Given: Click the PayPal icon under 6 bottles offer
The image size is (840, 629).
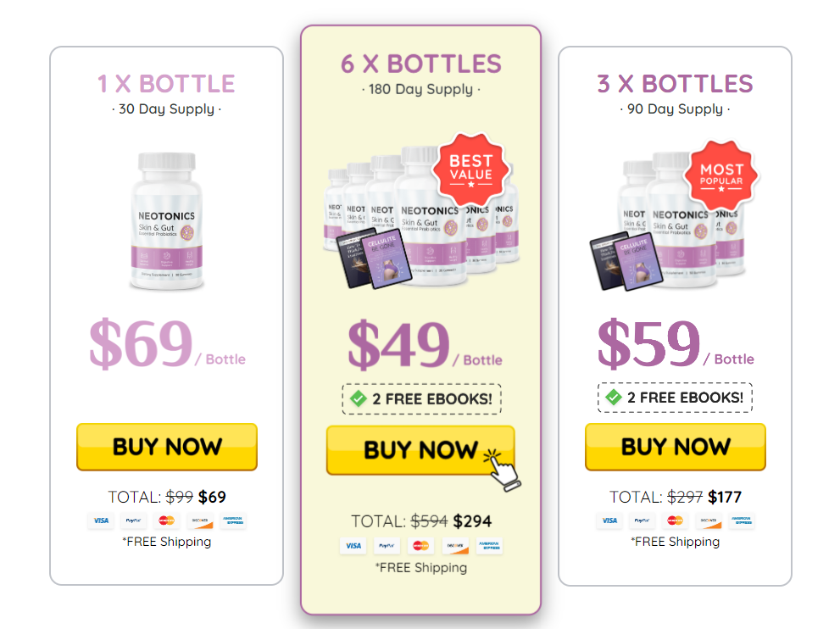Looking at the screenshot, I should [387, 546].
